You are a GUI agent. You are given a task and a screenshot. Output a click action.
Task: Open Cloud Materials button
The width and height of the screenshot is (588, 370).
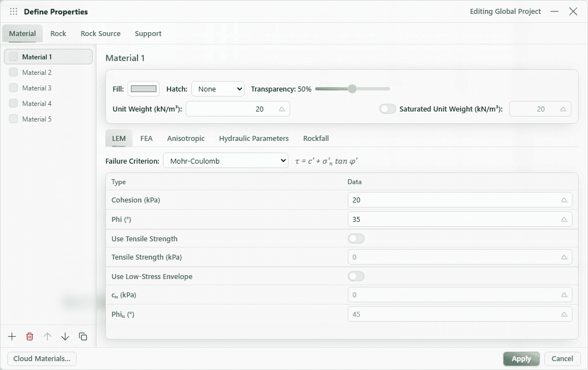(42, 359)
